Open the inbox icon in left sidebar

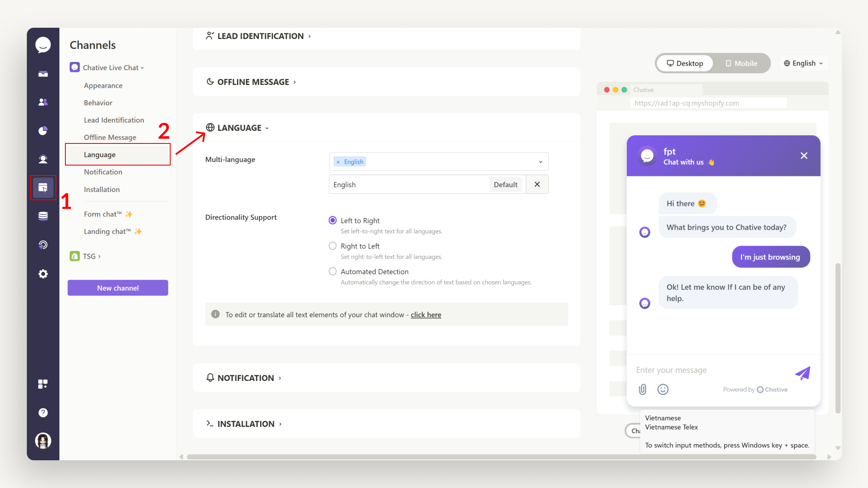[43, 74]
